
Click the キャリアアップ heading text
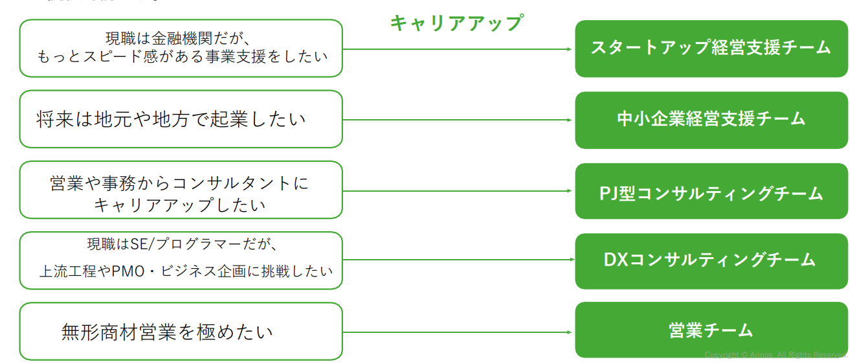tap(456, 23)
